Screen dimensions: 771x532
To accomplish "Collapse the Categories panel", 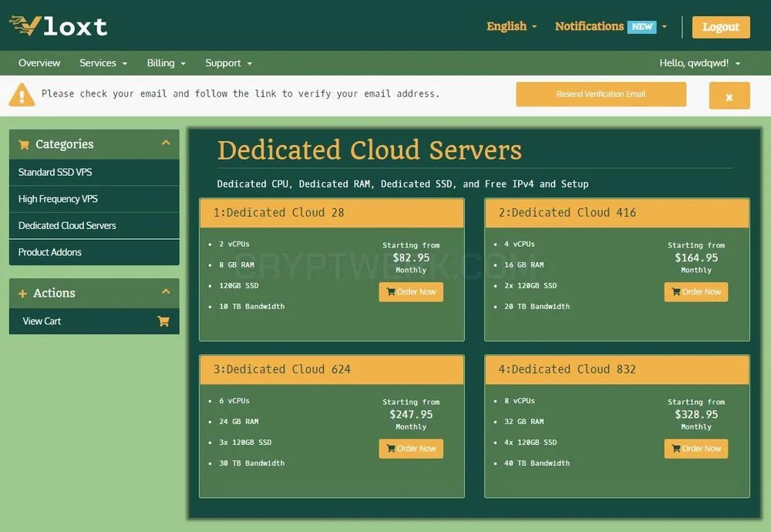I will tap(166, 143).
